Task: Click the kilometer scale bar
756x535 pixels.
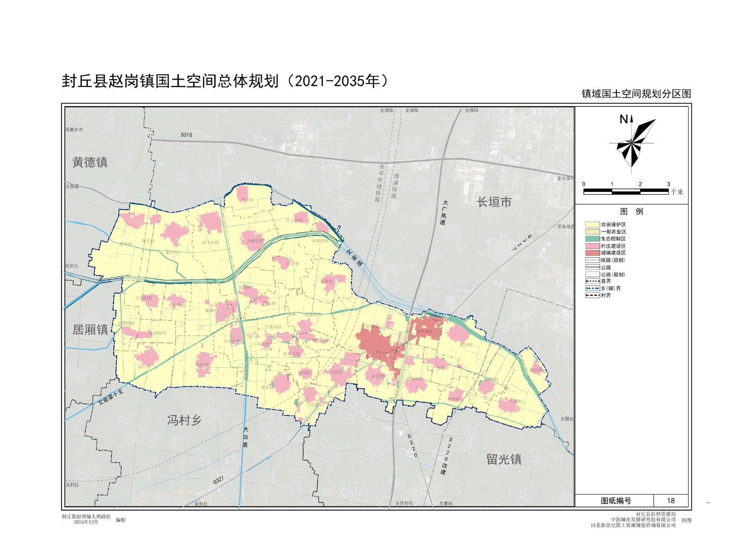Action: click(626, 192)
